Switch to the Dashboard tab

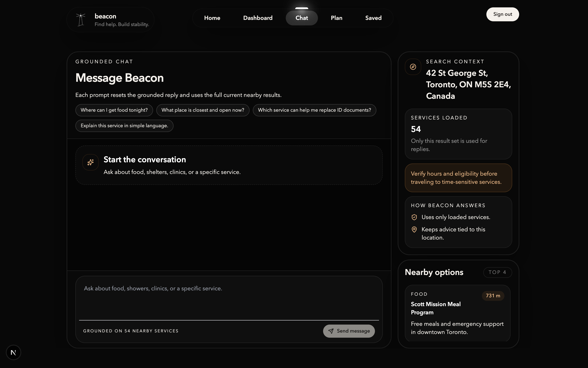[258, 18]
